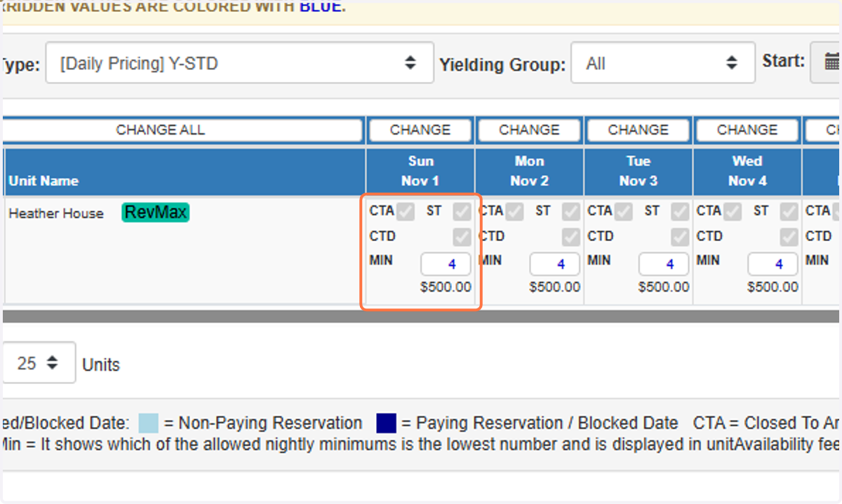Viewport: 842px width, 504px height.
Task: Toggle CTD checkbox for Wed Nov 4
Action: pyautogui.click(x=789, y=236)
